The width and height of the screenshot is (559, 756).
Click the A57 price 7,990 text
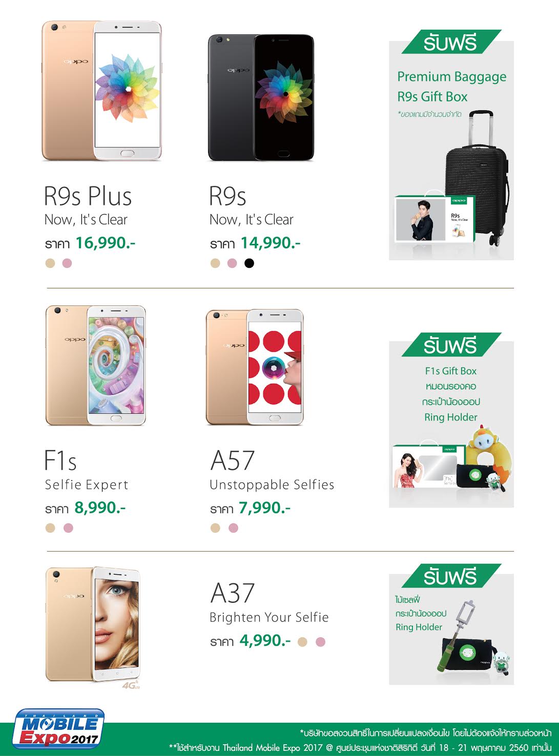264,508
